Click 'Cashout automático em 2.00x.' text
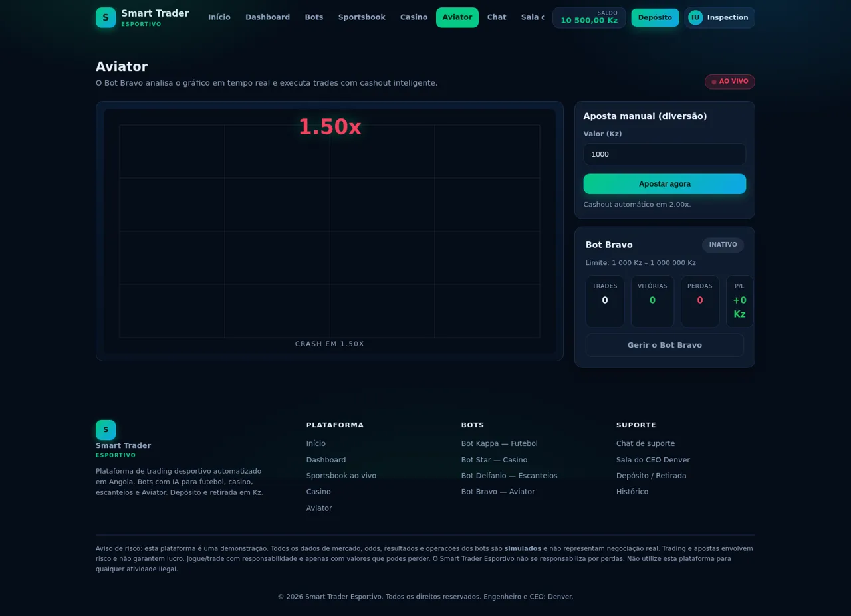Screen dimensions: 851x616 tap(637, 205)
